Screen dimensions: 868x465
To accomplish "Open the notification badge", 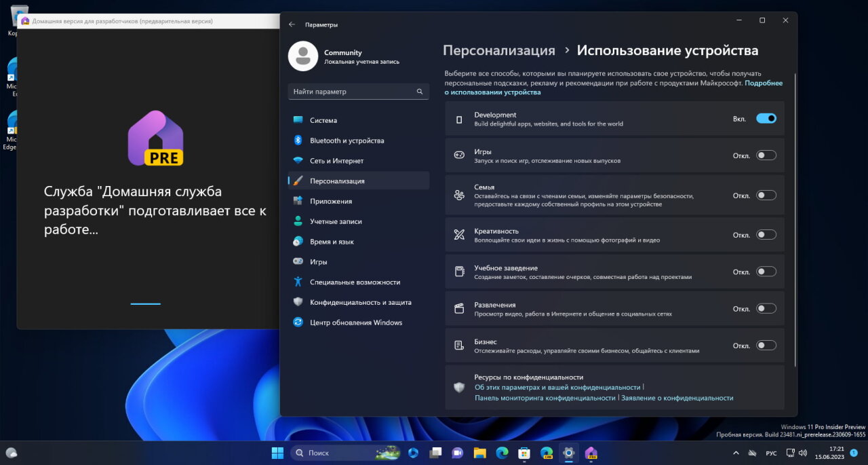I will coord(854,453).
